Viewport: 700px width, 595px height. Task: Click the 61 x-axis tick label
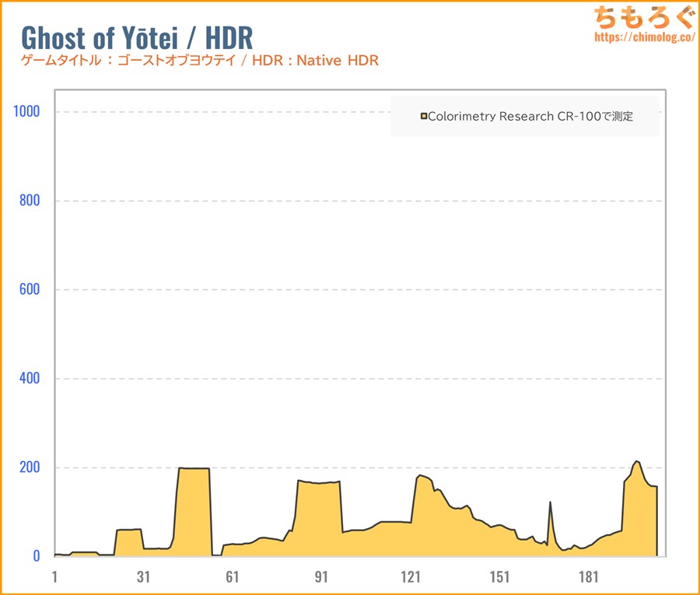[232, 577]
